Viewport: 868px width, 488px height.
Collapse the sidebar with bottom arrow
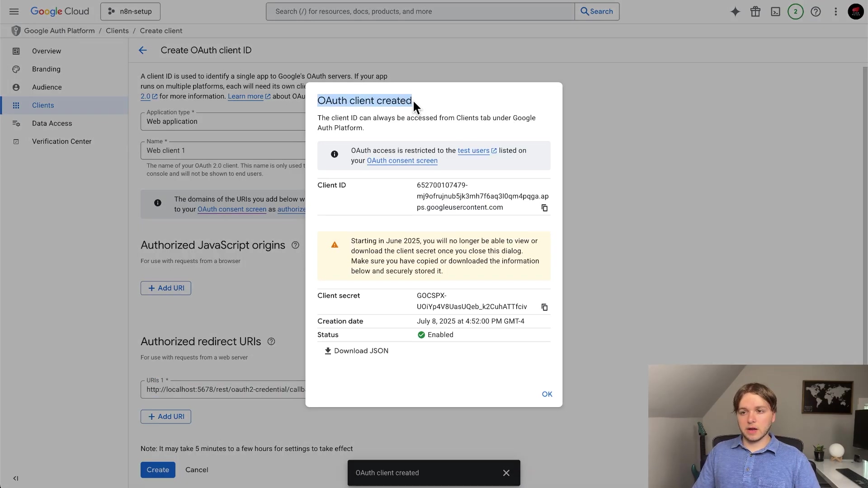click(x=16, y=478)
